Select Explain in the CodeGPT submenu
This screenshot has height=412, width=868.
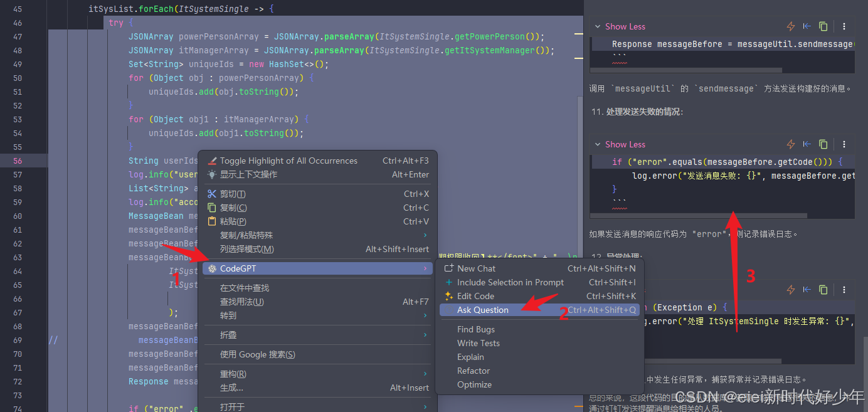[x=539, y=357]
